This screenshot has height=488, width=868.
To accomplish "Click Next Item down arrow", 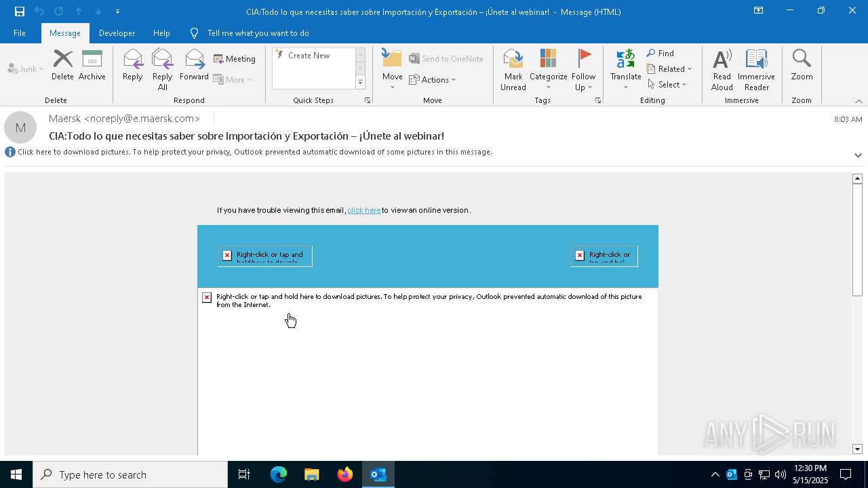I will [98, 12].
